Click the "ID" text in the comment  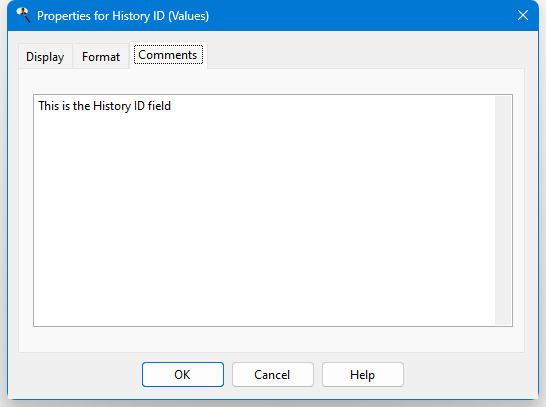point(139,106)
